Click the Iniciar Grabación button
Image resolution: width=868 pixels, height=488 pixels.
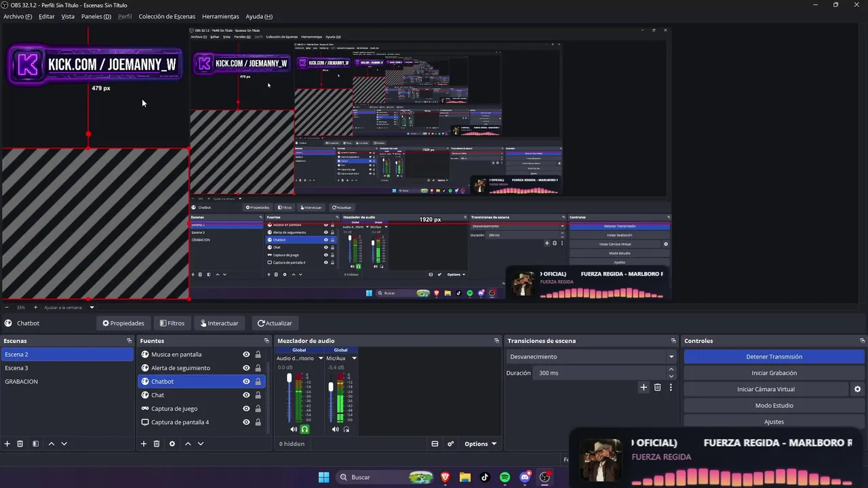pyautogui.click(x=774, y=373)
